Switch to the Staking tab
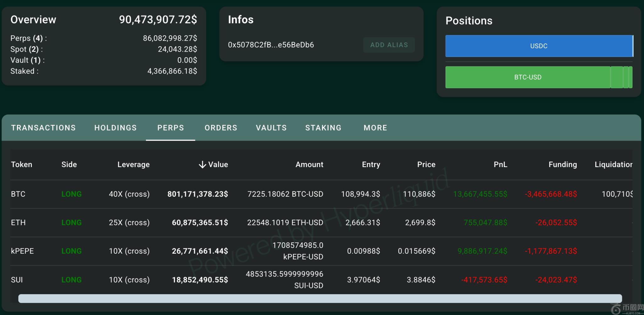 pos(323,128)
